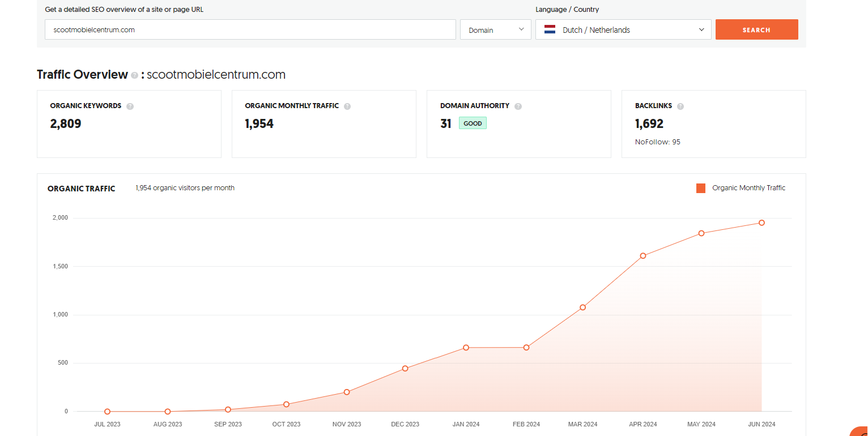Click the NOV 2023 data point

(x=347, y=392)
